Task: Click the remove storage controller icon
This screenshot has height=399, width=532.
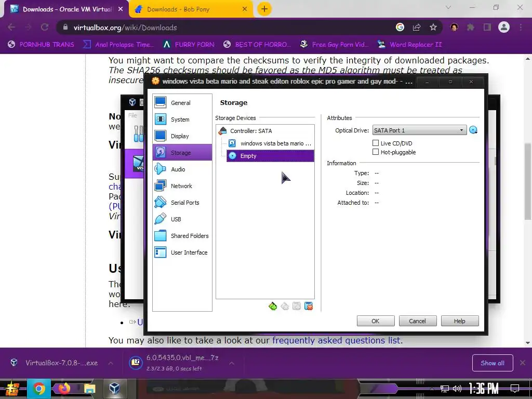Action: click(285, 306)
